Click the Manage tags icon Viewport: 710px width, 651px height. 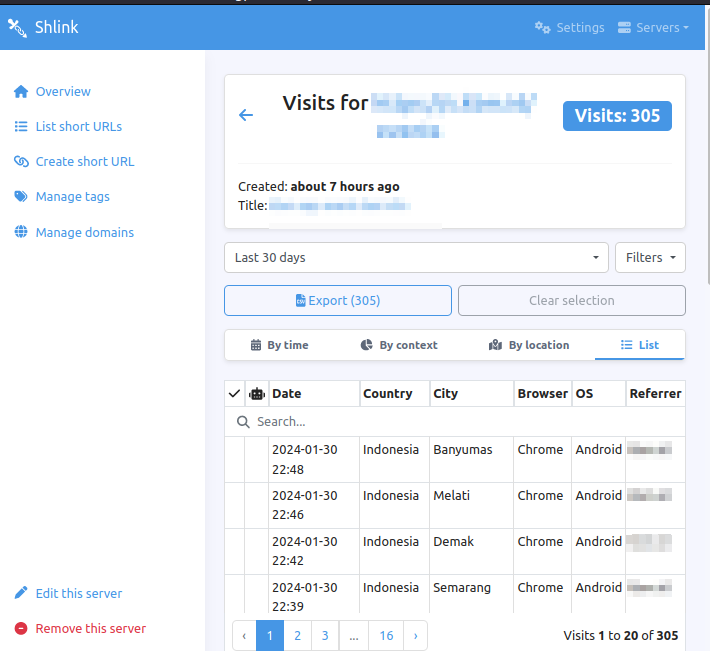pyautogui.click(x=21, y=196)
